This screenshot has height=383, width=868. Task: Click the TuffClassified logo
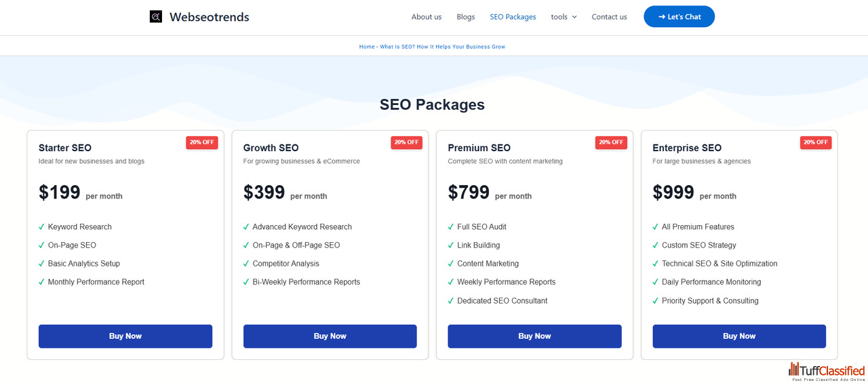pos(827,370)
